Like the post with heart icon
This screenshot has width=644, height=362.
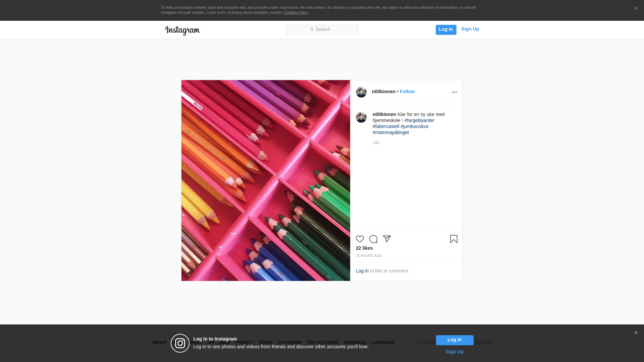point(360,239)
